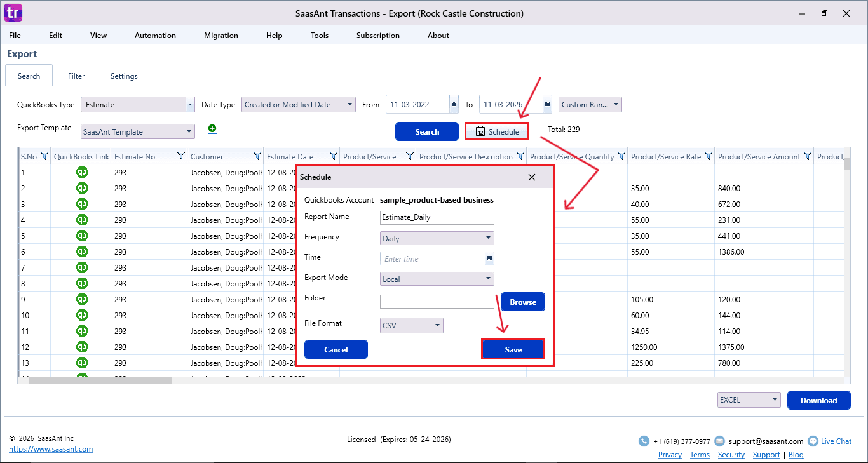Open the Live Chat link
Viewport: 868px width, 463px height.
tap(836, 441)
